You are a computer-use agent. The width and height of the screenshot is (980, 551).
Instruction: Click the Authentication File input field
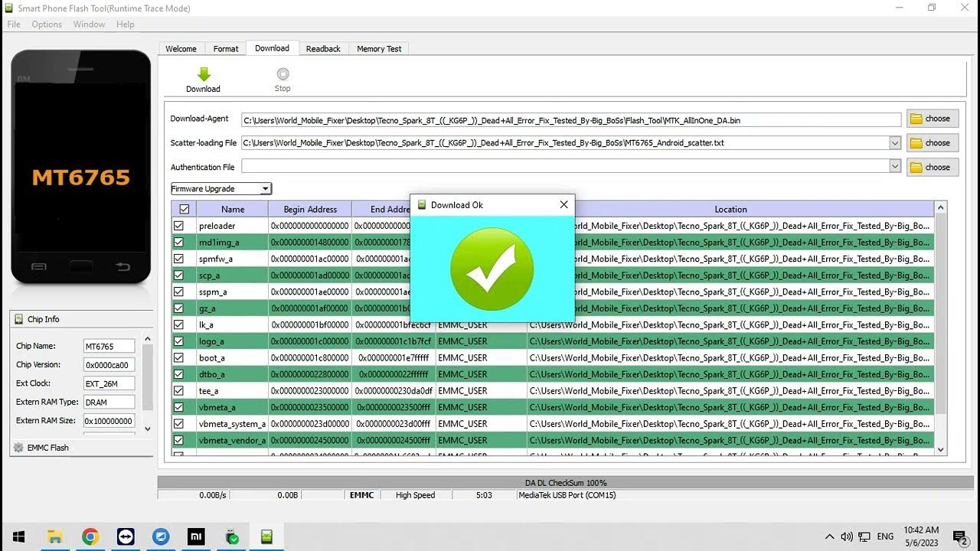click(565, 166)
